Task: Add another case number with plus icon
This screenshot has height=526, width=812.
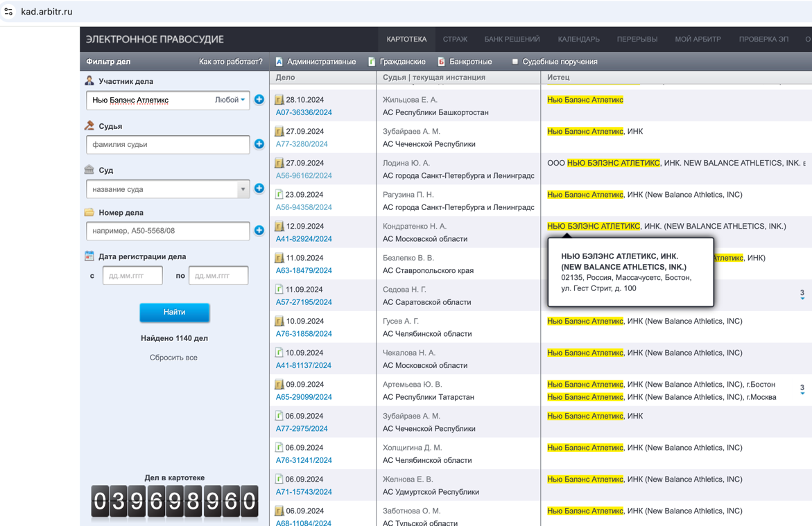Action: (259, 230)
